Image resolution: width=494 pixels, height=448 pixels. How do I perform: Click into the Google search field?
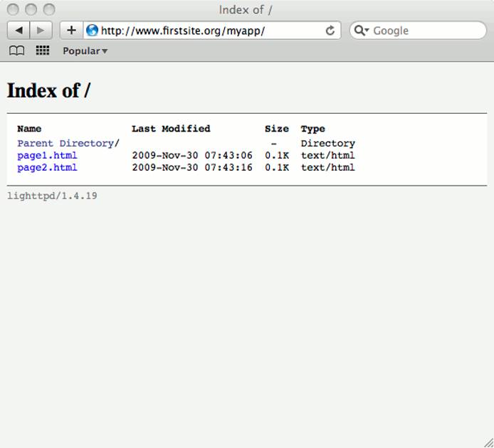(427, 31)
